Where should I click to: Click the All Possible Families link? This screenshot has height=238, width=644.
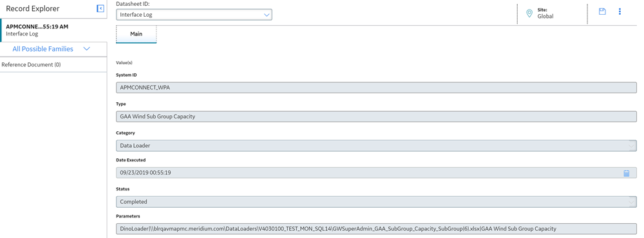click(43, 49)
